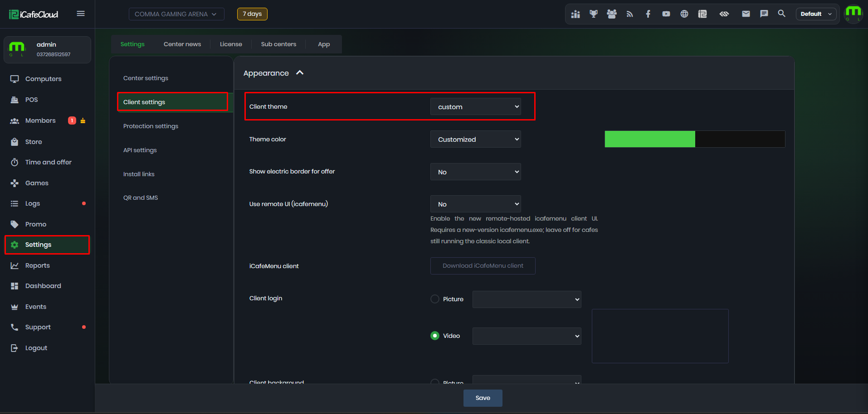
Task: Click the Dashboard grid icon in sidebar
Action: point(15,286)
